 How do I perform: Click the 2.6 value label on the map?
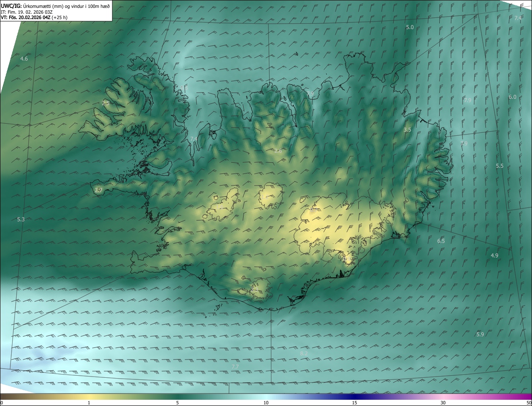click(278, 151)
